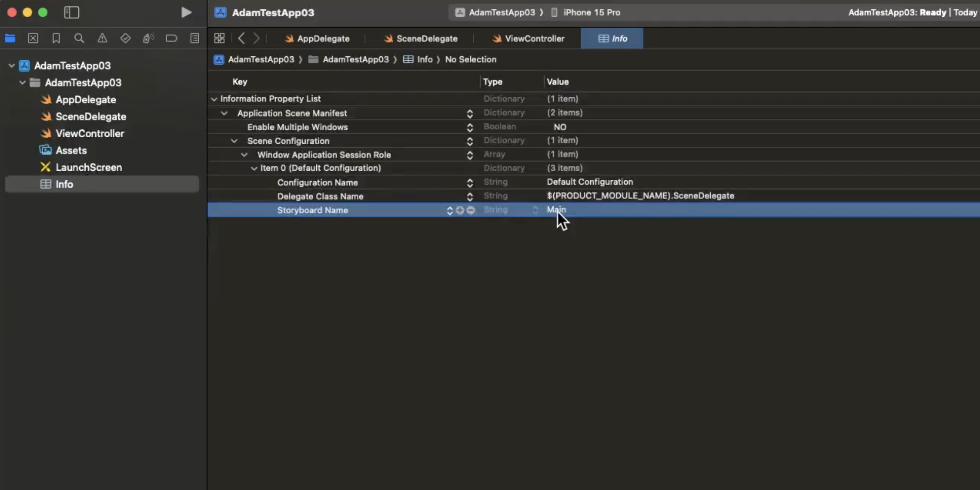Select the Info editor tab
This screenshot has width=980, height=490.
pyautogui.click(x=612, y=39)
